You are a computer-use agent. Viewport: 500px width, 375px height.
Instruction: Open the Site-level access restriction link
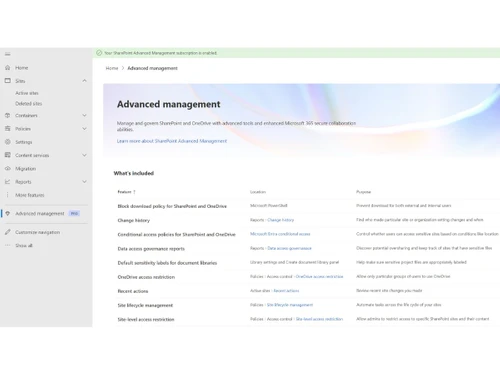319,319
